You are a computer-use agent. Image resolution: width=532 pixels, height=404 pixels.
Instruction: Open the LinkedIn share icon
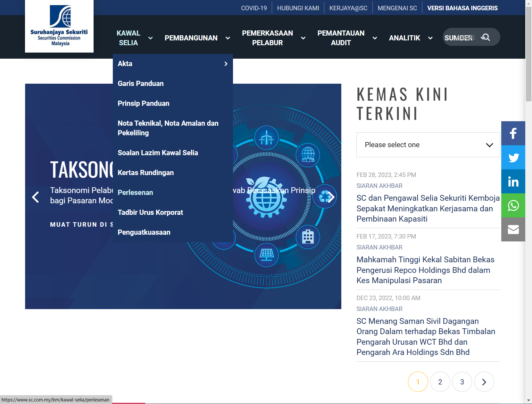[513, 181]
